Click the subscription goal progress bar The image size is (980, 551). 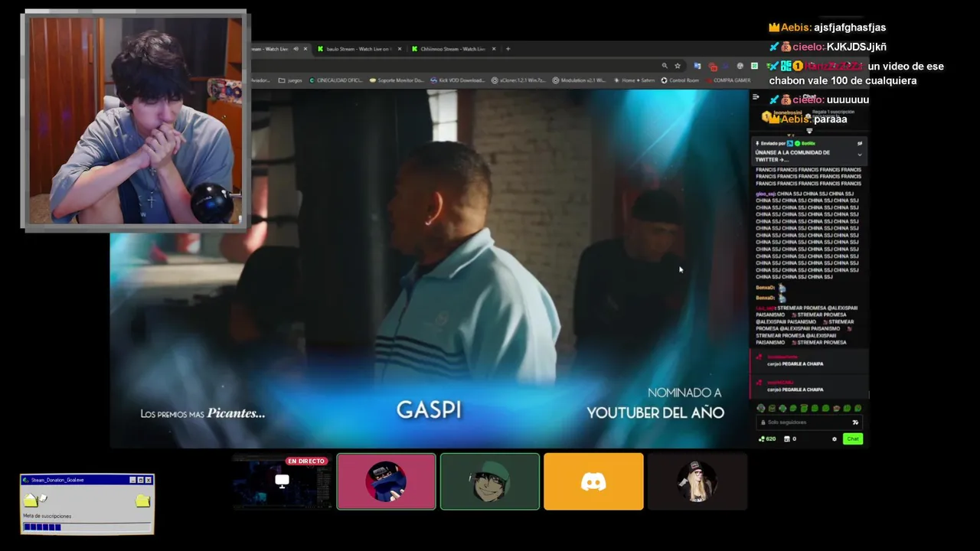(87, 527)
